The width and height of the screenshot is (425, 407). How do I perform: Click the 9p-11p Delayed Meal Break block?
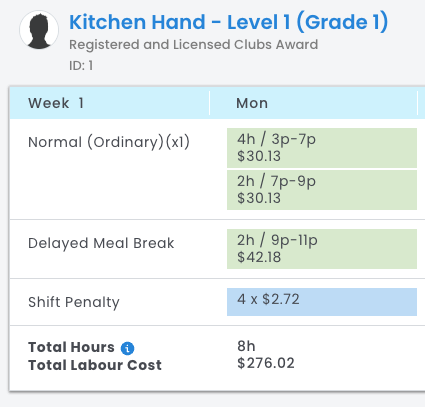point(322,249)
